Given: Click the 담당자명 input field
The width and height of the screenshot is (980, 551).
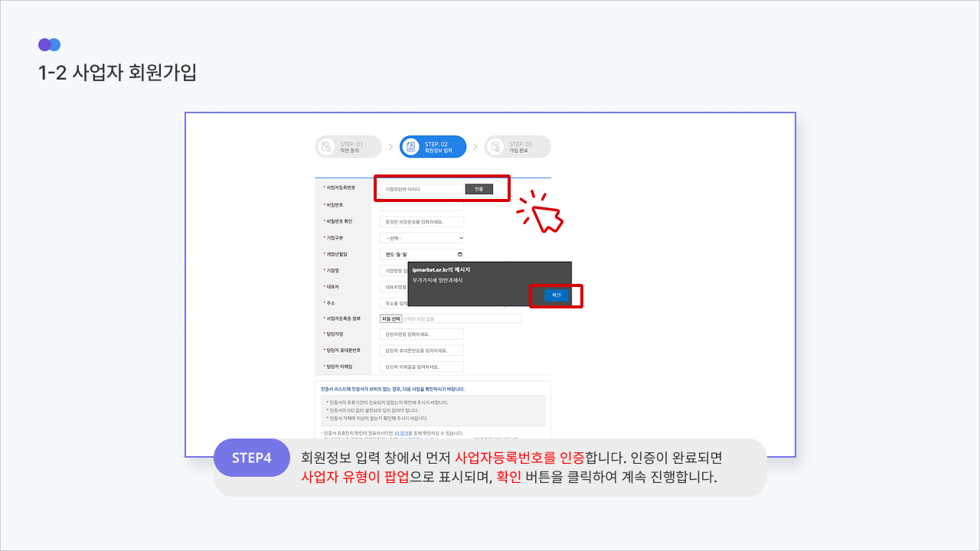Looking at the screenshot, I should [422, 334].
